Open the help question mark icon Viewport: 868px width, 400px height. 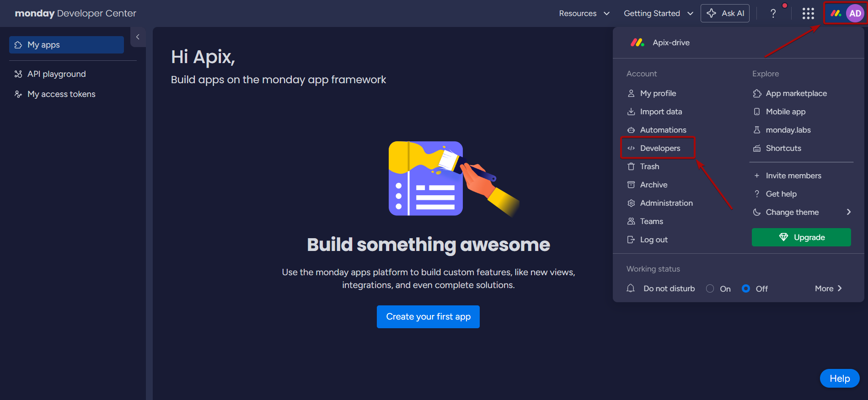pyautogui.click(x=773, y=13)
